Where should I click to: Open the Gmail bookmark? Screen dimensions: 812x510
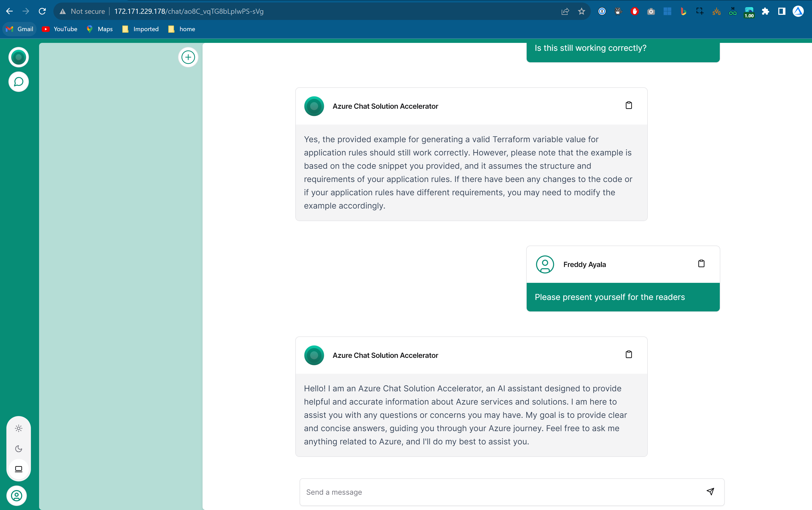(20, 29)
